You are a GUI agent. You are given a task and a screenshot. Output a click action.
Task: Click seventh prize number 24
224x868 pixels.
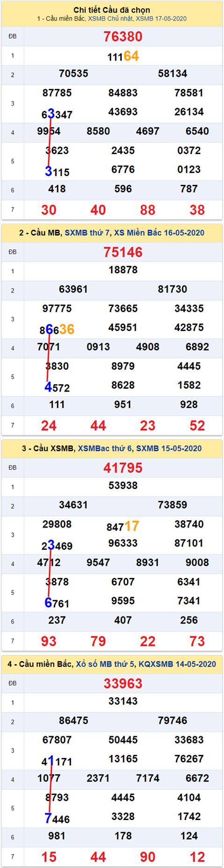coord(49,426)
